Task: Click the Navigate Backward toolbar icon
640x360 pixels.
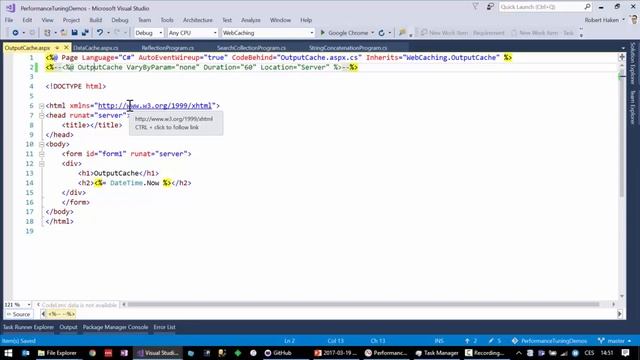Action: click(15, 33)
